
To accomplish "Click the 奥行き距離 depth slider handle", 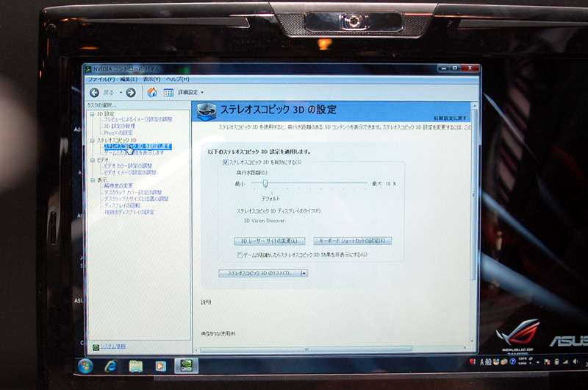I will click(x=265, y=183).
